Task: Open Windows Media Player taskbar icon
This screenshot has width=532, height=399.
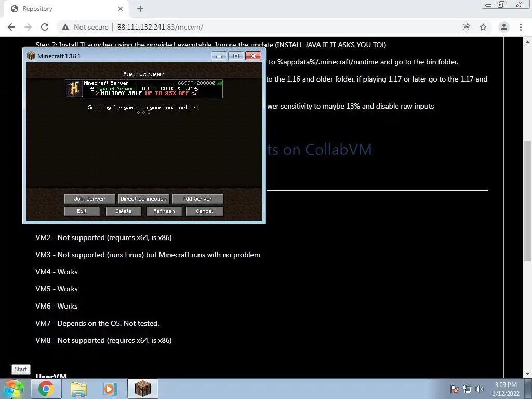Action: coord(110,389)
